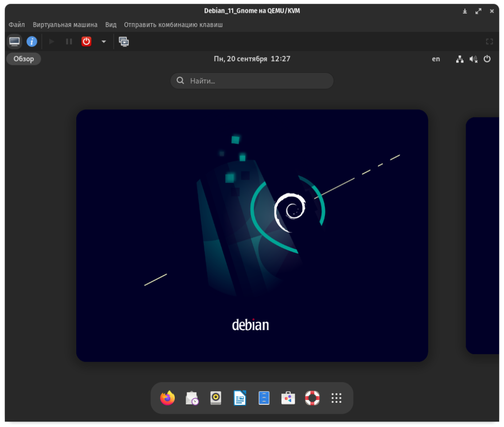Toggle the Обзор activities overview

pos(24,59)
